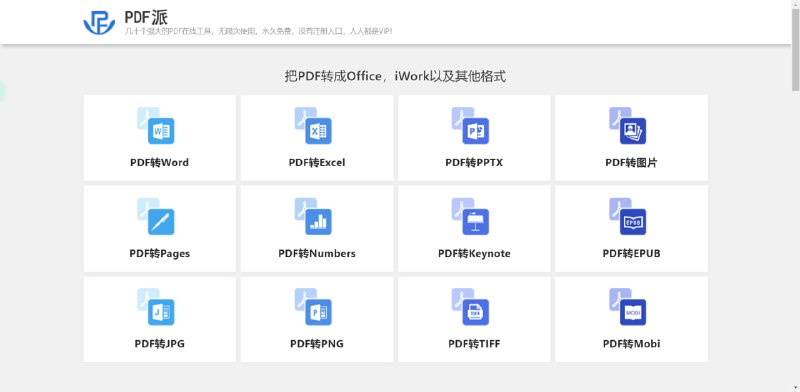The width and height of the screenshot is (800, 392).
Task: Click the PDF转Word icon
Action: [x=156, y=126]
